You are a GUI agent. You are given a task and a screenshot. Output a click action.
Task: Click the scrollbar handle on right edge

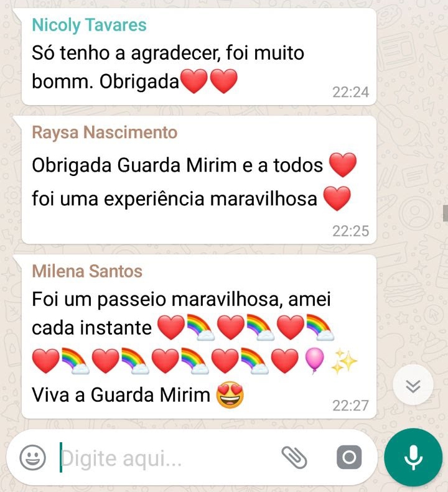pyautogui.click(x=446, y=213)
